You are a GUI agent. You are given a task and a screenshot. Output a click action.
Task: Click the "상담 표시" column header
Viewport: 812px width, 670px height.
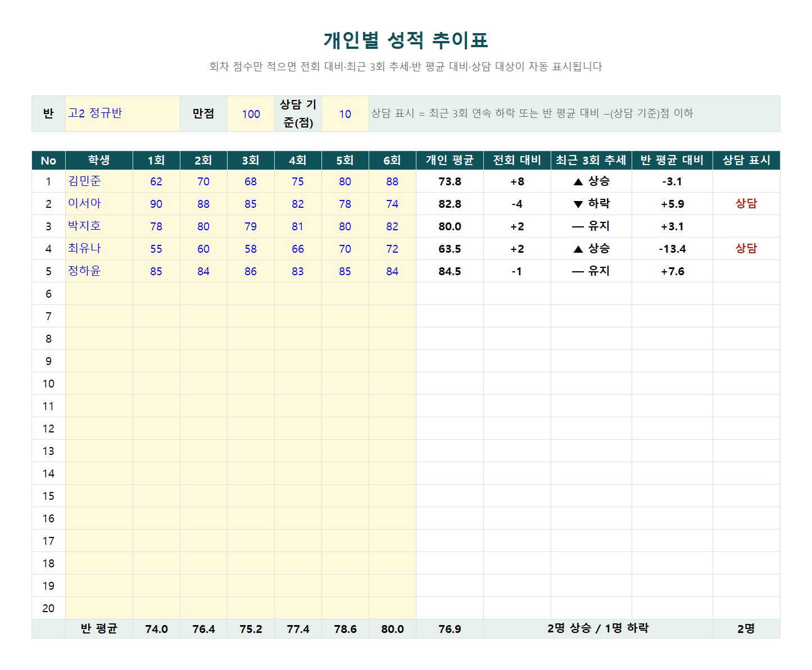point(746,161)
